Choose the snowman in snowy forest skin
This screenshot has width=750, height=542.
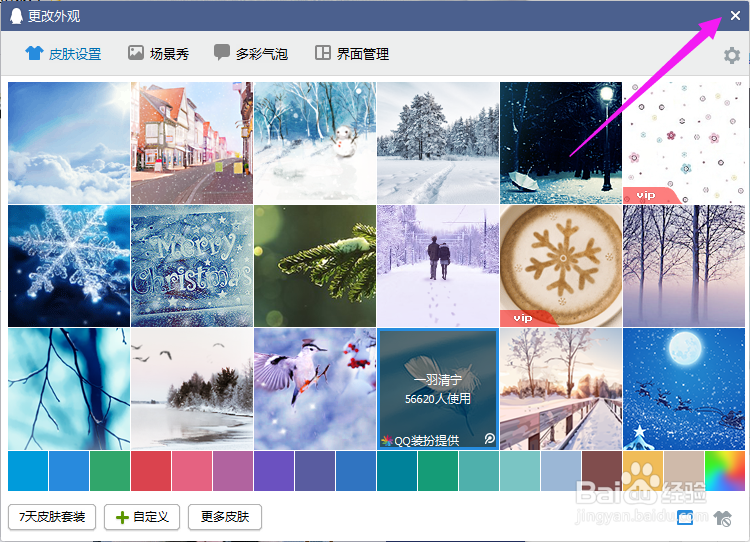point(315,143)
